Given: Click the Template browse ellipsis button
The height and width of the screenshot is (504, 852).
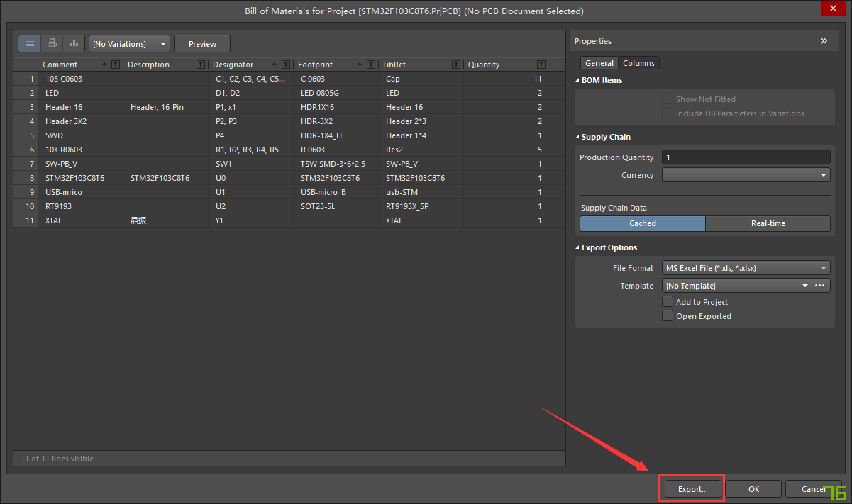Looking at the screenshot, I should [x=821, y=286].
